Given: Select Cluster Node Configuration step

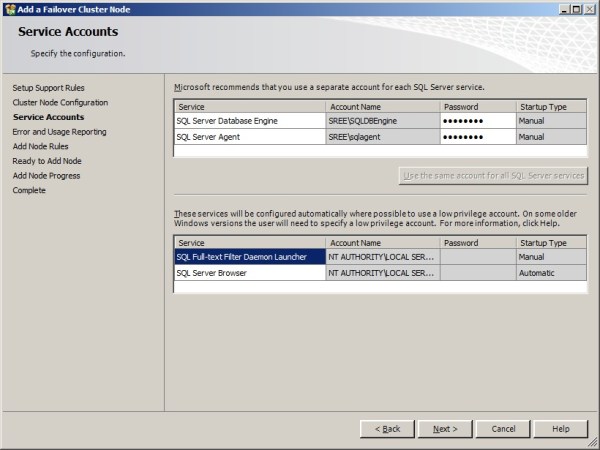Looking at the screenshot, I should pyautogui.click(x=60, y=103).
